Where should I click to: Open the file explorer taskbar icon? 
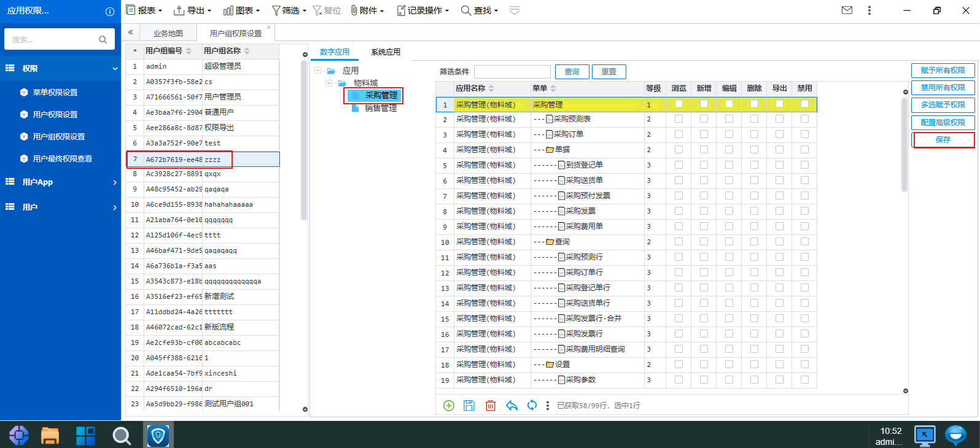point(50,436)
